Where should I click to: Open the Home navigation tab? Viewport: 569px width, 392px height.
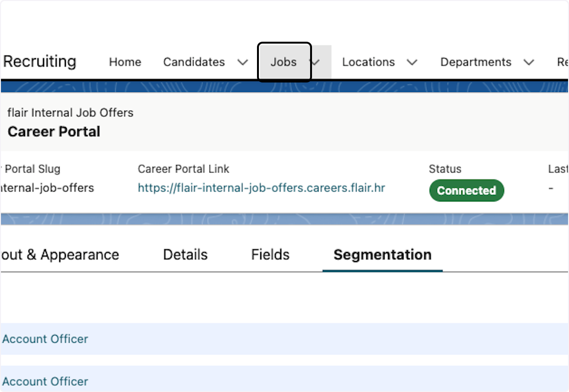pyautogui.click(x=125, y=62)
